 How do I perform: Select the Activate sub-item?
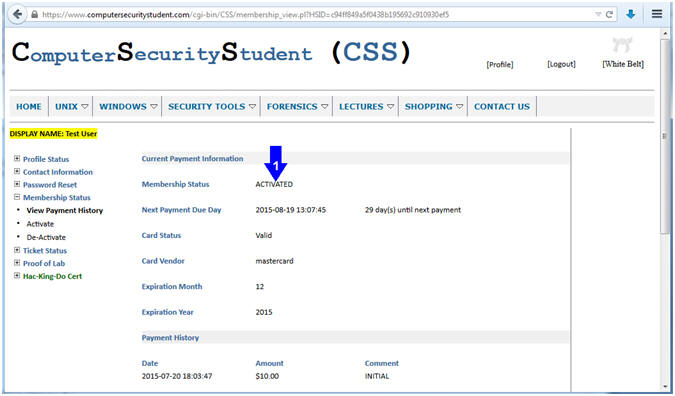coord(40,224)
